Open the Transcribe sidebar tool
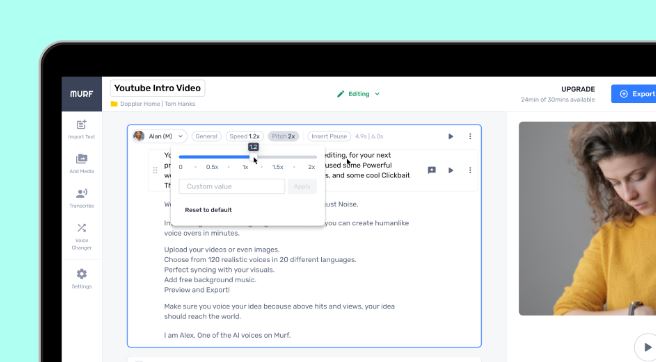656x362 pixels. pos(82,198)
